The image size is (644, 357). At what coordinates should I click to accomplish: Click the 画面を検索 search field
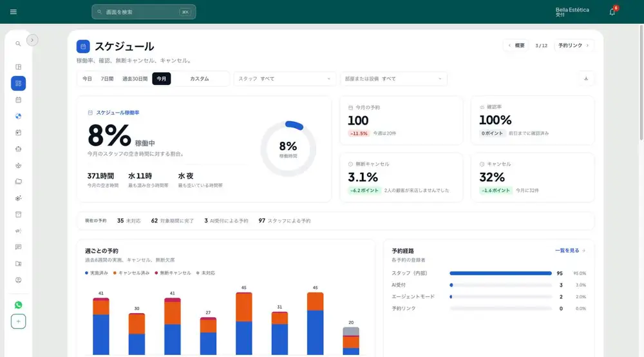pos(144,12)
